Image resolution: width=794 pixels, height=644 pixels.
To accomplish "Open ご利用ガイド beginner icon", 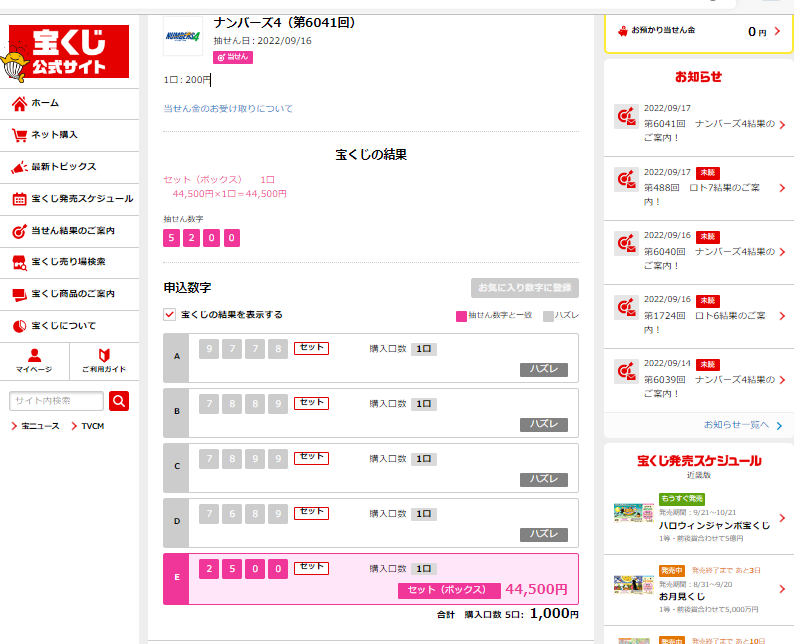I will point(104,355).
